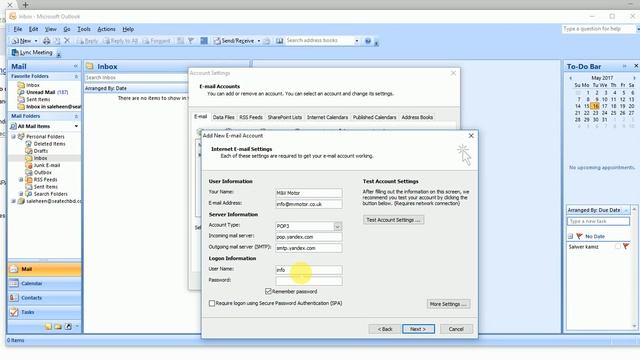Click in the Search Inbox field
Viewport: 640px width, 360px height.
[136, 78]
